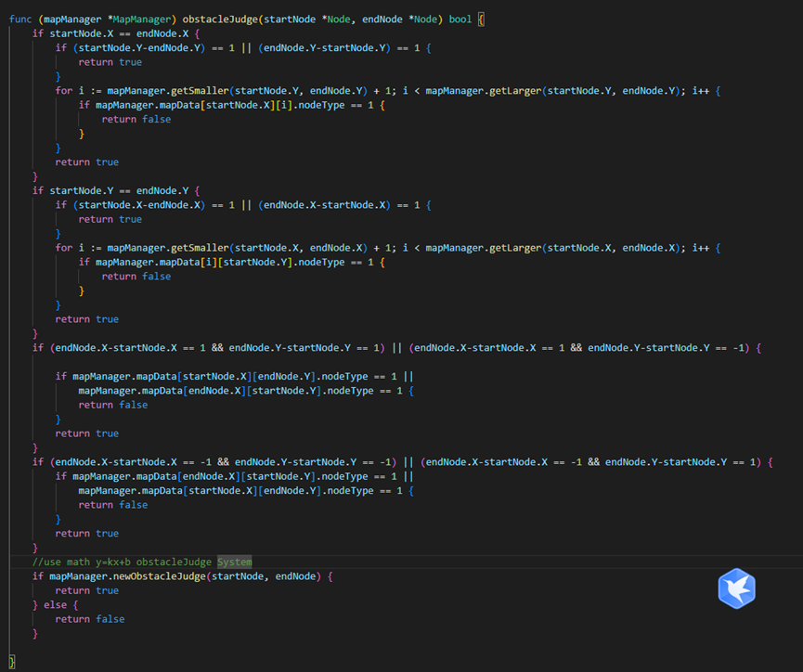Click the "else" keyword
803x672 pixels.
55,605
